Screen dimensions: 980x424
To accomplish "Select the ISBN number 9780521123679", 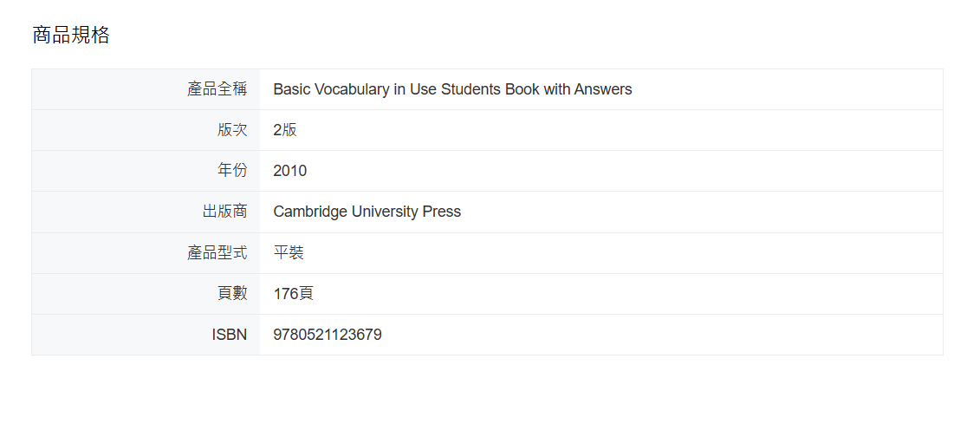I will [x=328, y=335].
